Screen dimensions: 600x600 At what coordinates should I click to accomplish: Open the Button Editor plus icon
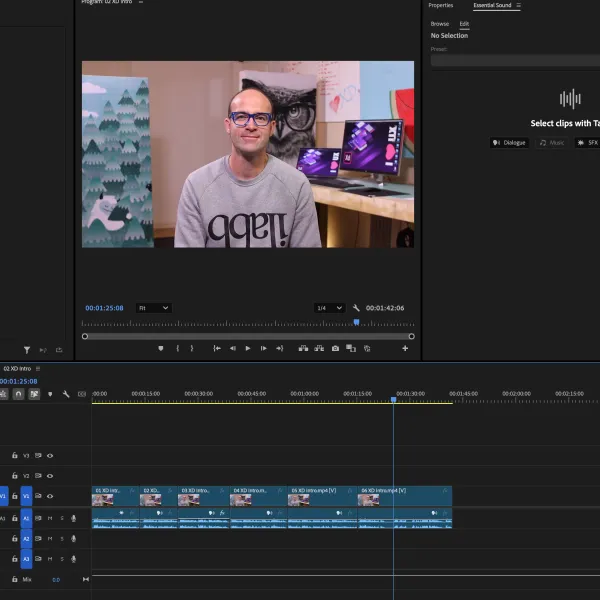pos(405,348)
